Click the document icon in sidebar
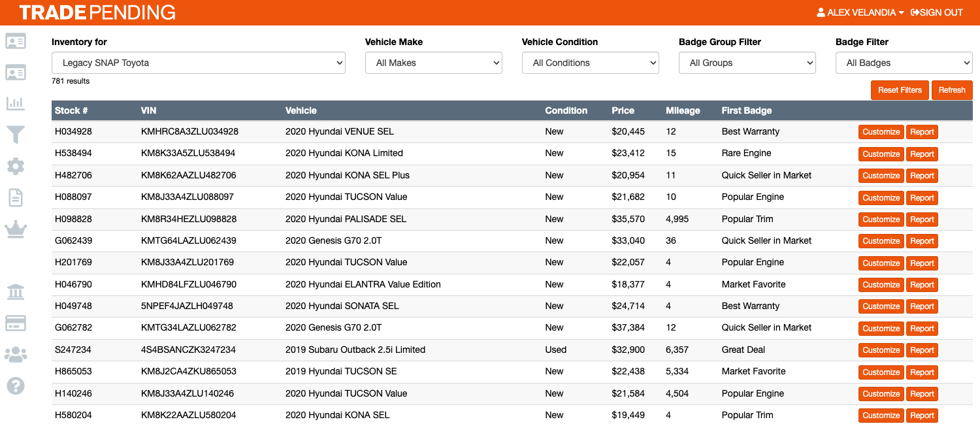Screen dimensions: 980x426 click(x=16, y=197)
